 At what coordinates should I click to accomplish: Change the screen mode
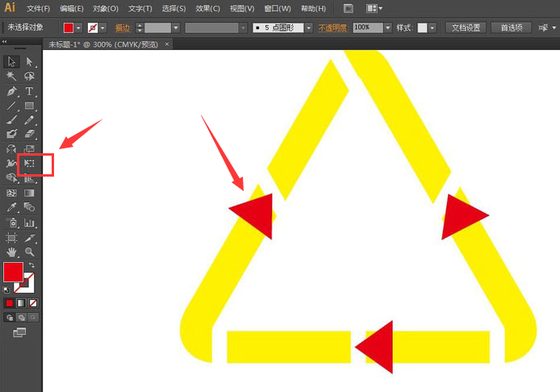(x=19, y=332)
